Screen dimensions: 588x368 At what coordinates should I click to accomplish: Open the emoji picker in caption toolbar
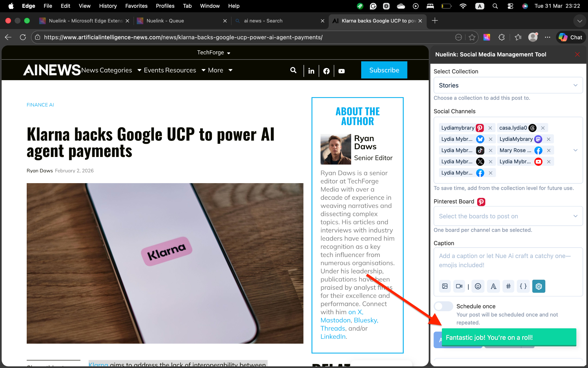[478, 286]
